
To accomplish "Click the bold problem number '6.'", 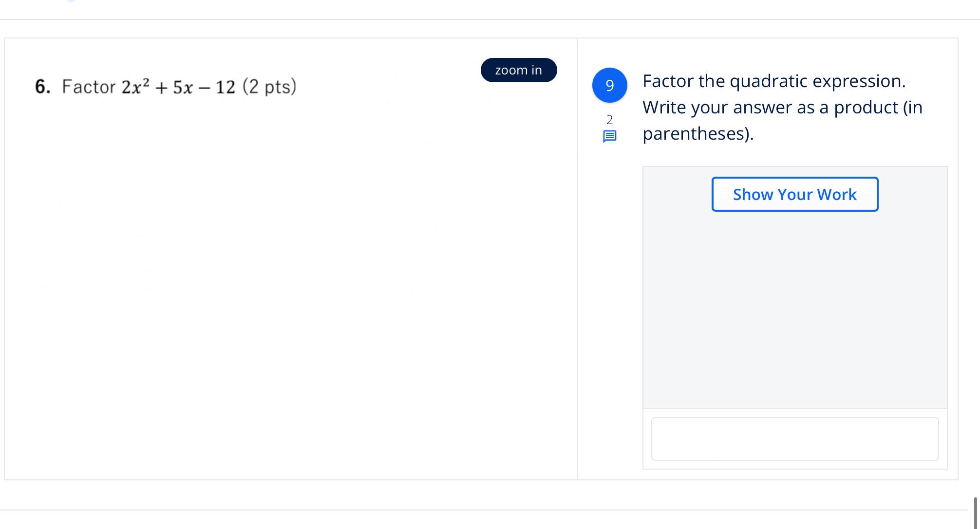I will tap(43, 87).
